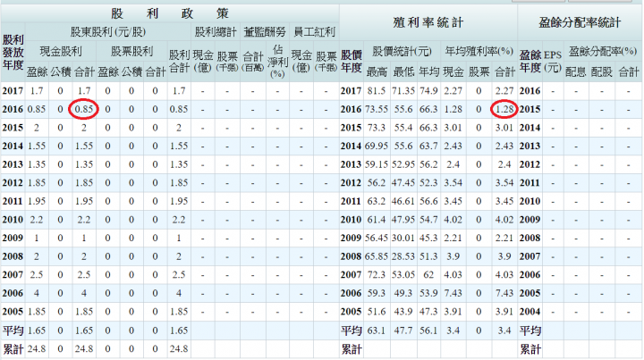Click the 2011 average price 56.6
This screenshot has width=644, height=360.
428,201
